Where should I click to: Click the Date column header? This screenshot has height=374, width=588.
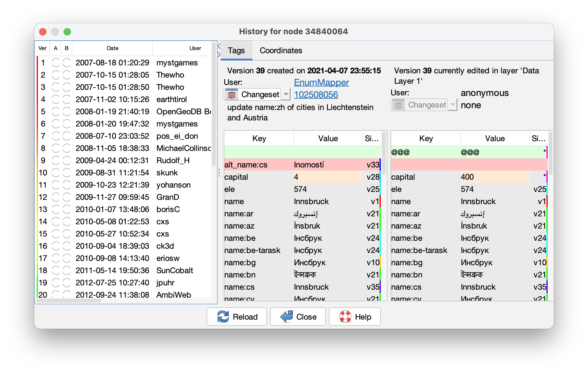click(112, 48)
